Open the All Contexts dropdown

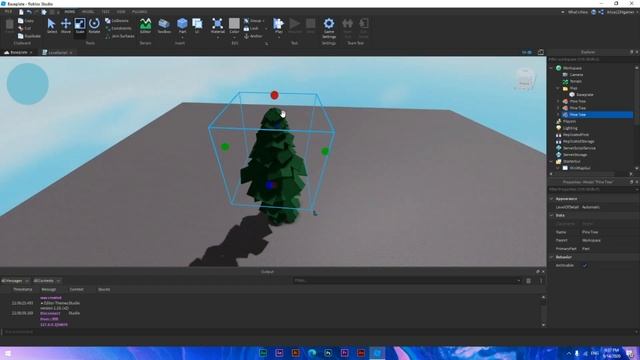pyautogui.click(x=47, y=281)
